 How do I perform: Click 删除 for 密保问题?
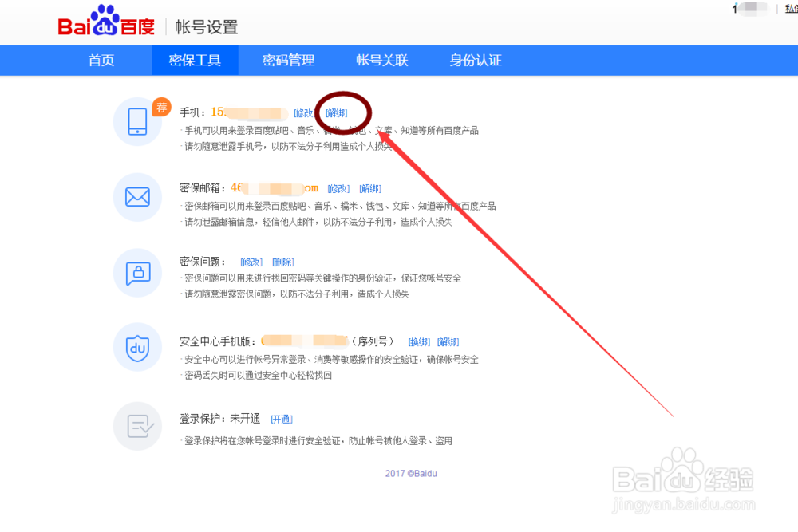(283, 262)
